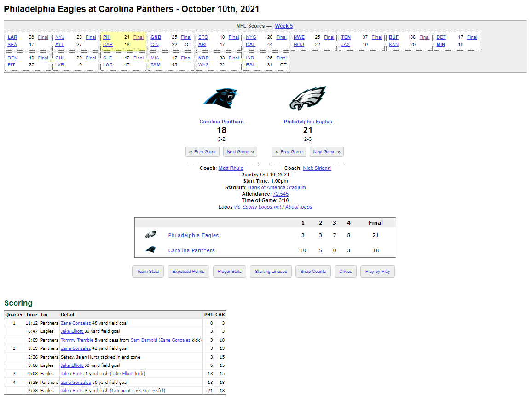Open coach Matt Rhule's page

(231, 168)
